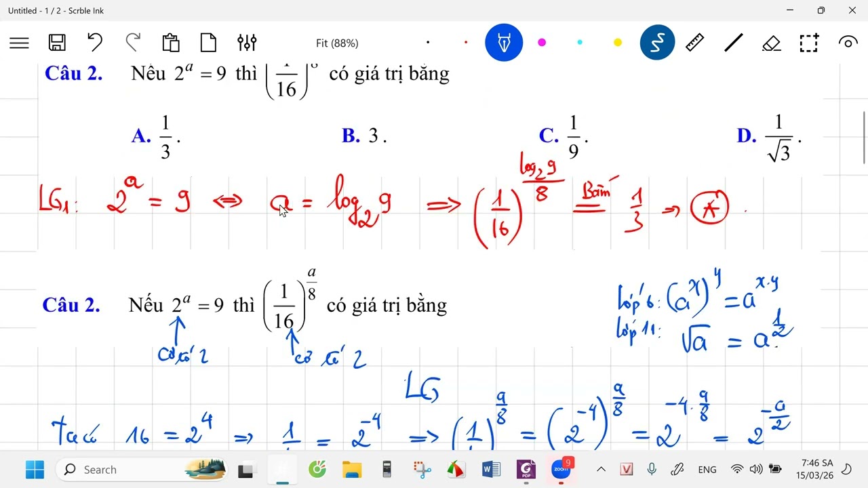Select the black pen color dot
The height and width of the screenshot is (488, 868).
[428, 43]
